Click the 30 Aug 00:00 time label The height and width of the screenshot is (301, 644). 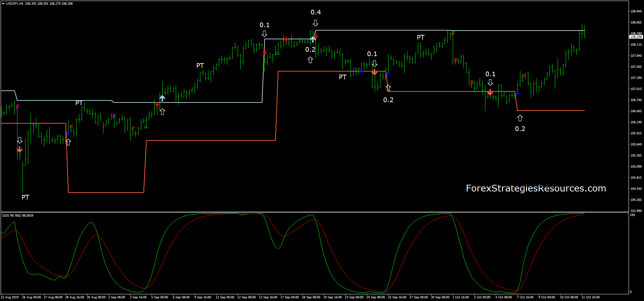96,297
